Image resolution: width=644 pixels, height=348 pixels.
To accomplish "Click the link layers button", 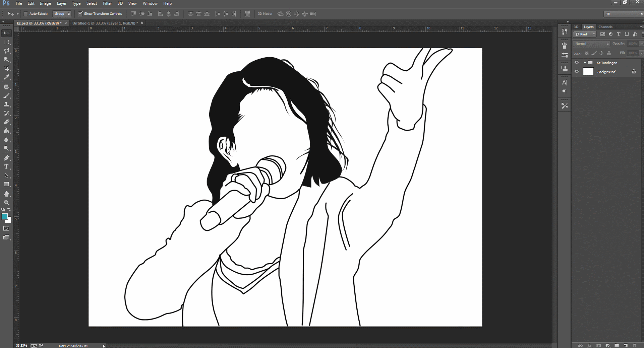I will click(580, 345).
